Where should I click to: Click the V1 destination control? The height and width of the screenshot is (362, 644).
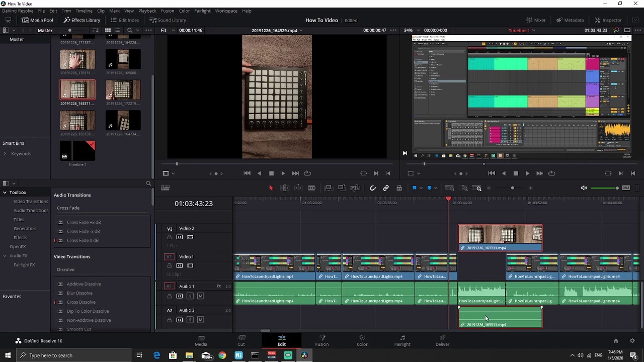pos(170,257)
